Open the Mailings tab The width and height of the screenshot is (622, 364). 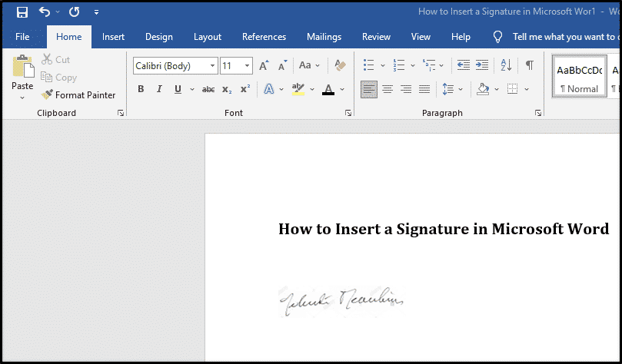[324, 37]
